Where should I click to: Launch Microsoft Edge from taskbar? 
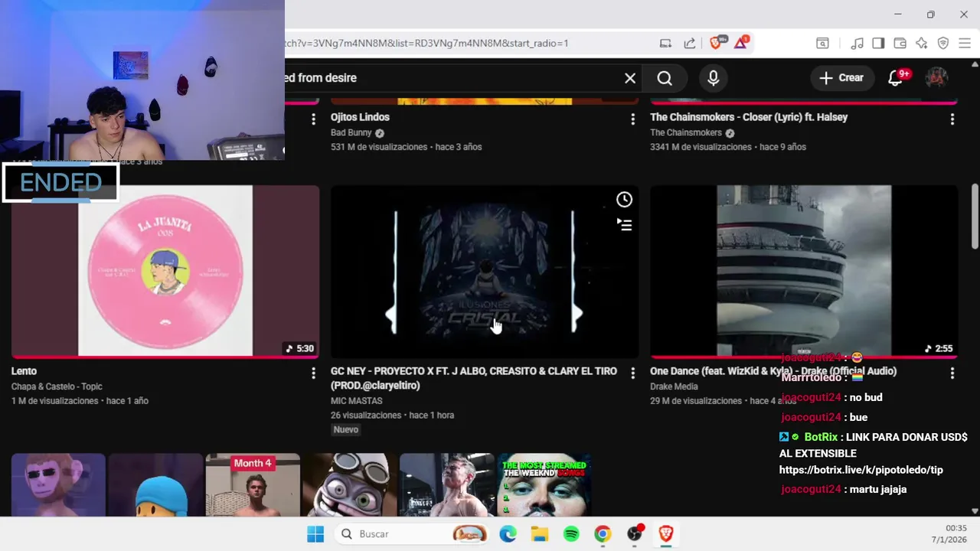[x=508, y=534]
